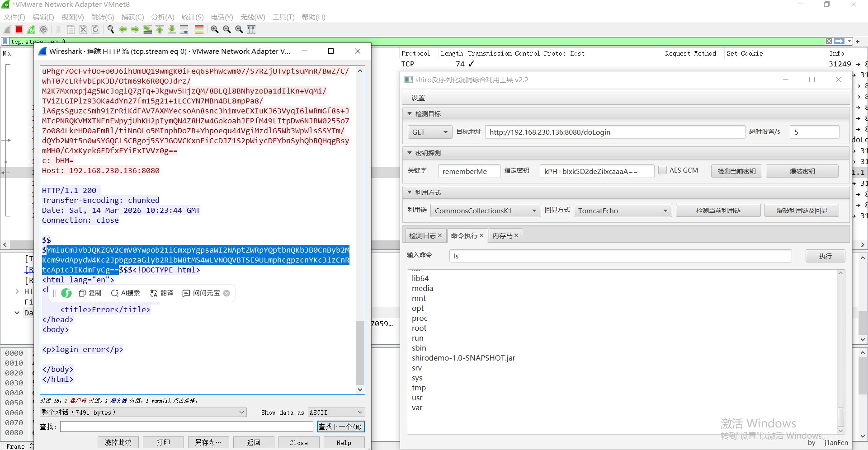This screenshot has width=868, height=450.
Task: Open Show data as ASCII dropdown
Action: [336, 412]
